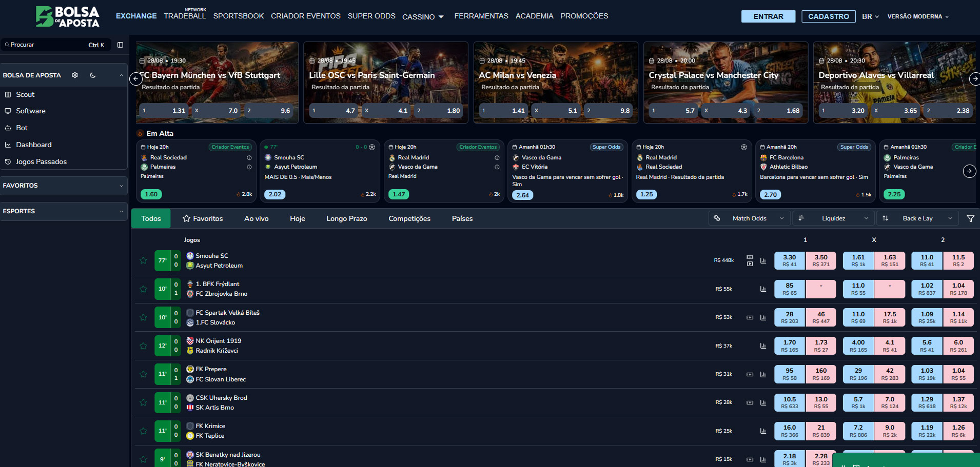
Task: Open the BR language dropdown
Action: (x=870, y=16)
